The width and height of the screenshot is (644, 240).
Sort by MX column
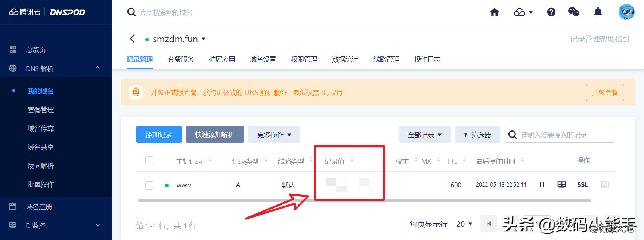click(x=439, y=160)
